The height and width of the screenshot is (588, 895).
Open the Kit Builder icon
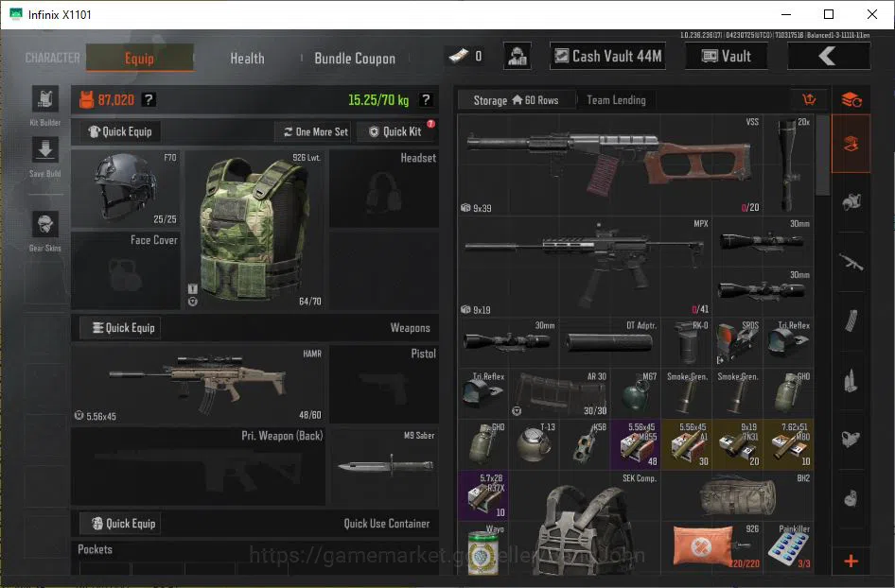(x=45, y=99)
